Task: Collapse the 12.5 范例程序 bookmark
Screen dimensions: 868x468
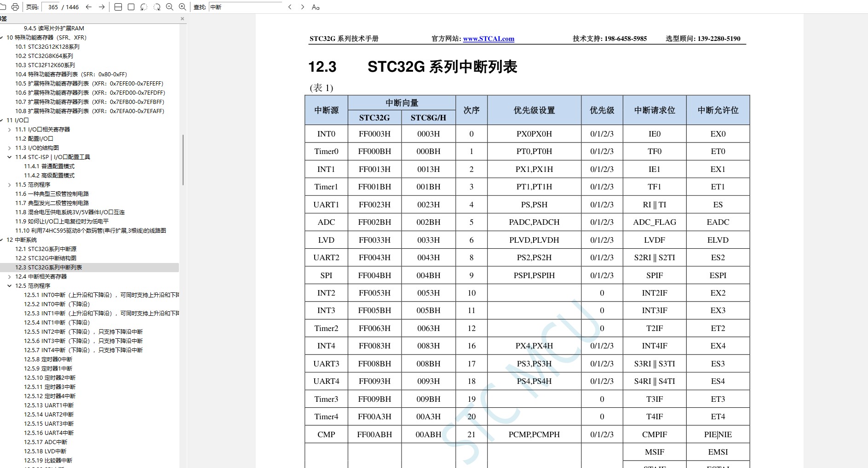Action: (9, 286)
